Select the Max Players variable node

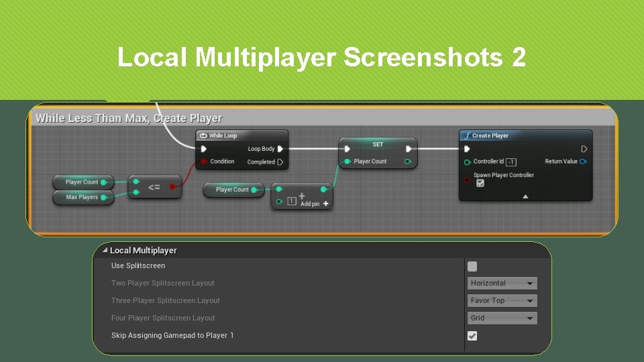(x=83, y=197)
